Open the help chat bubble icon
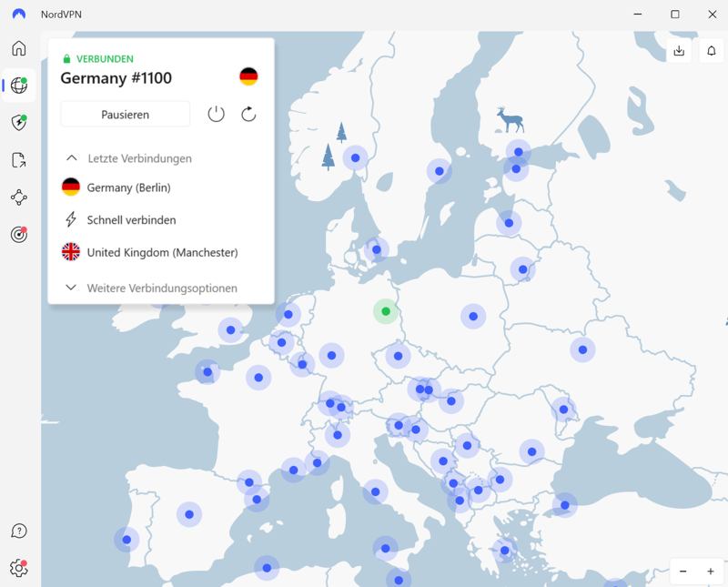The height and width of the screenshot is (587, 728). click(18, 531)
